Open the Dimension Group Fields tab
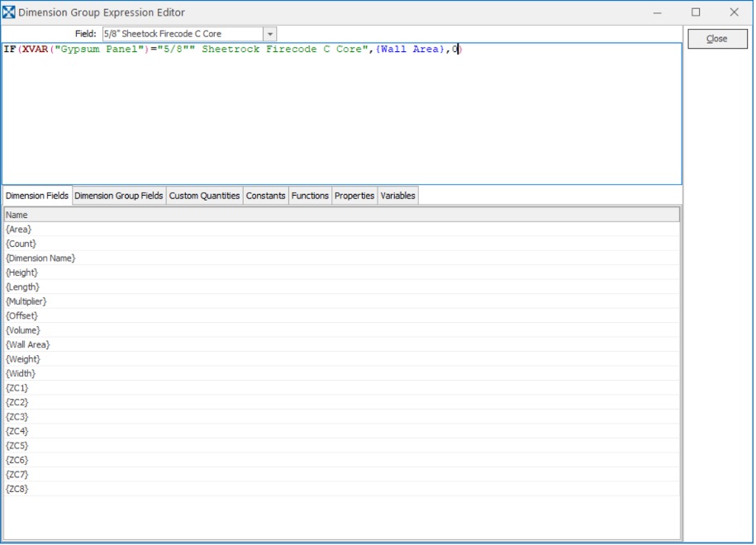Screen dimensions: 756x545 pos(119,196)
